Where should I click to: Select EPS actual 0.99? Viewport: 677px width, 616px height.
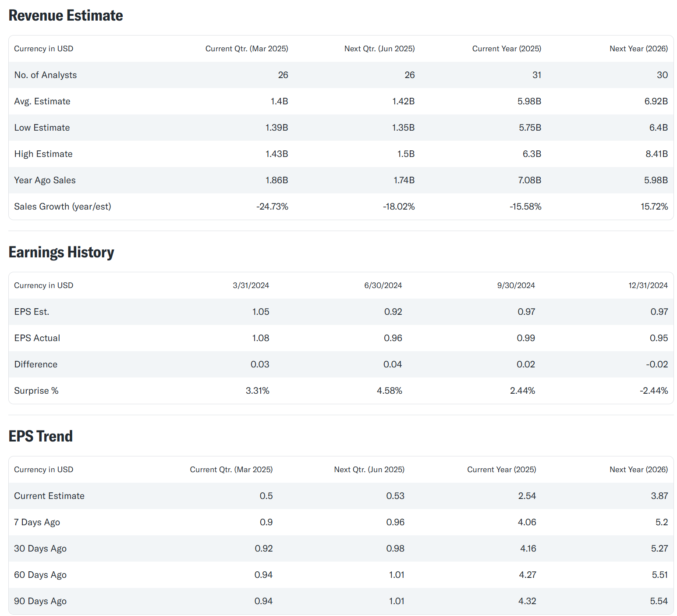(x=526, y=338)
